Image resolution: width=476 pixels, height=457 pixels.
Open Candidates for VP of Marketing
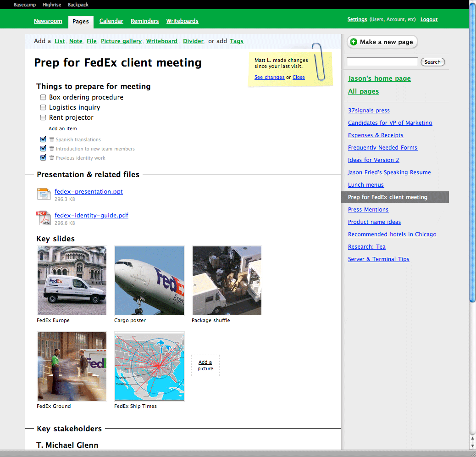[390, 123]
